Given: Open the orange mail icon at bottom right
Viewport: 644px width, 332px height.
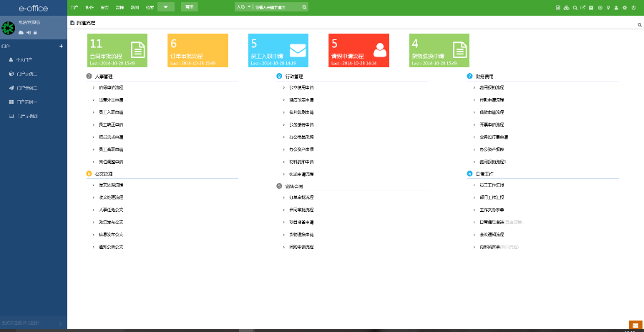Looking at the screenshot, I should click(635, 326).
